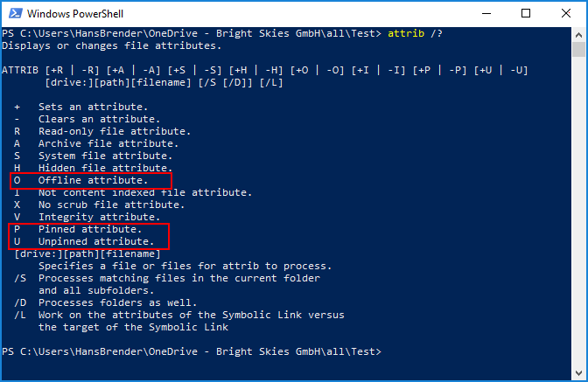Click the scrollbar down arrow
Viewport: 588px width, 382px height.
point(579,373)
